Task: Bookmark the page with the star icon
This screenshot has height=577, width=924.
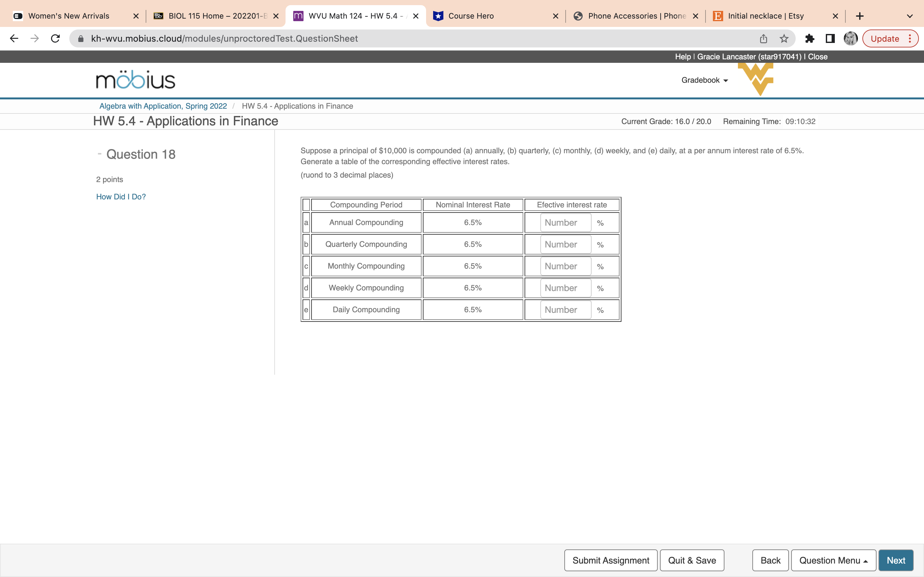Action: tap(784, 38)
